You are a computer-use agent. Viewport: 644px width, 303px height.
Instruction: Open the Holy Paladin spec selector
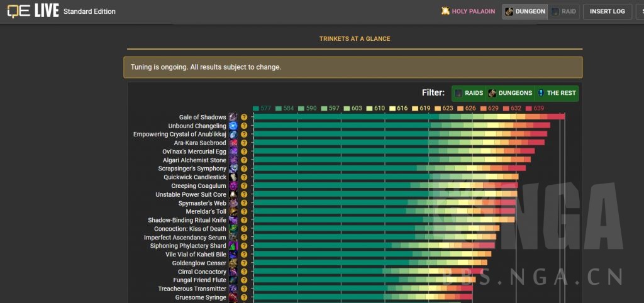pos(469,11)
